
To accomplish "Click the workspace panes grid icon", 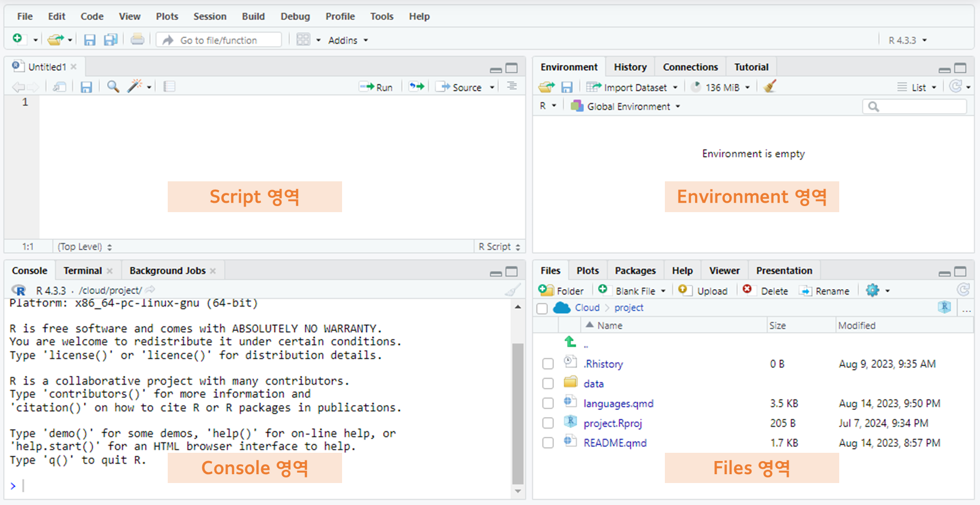I will pyautogui.click(x=303, y=40).
